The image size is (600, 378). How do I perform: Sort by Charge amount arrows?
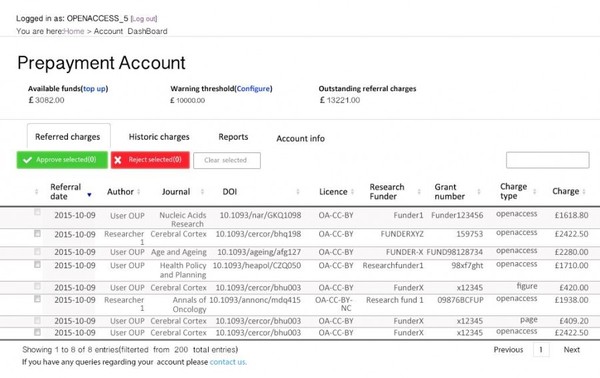[584, 192]
